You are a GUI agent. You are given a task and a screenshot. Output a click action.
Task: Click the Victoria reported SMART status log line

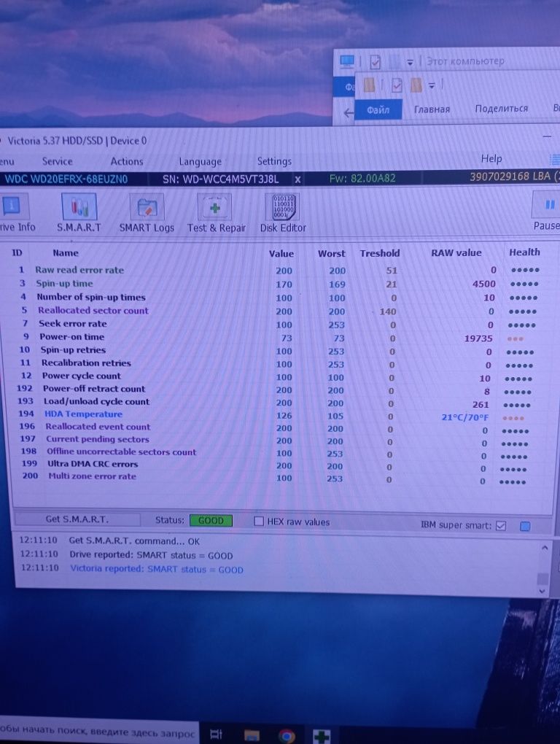(x=157, y=569)
